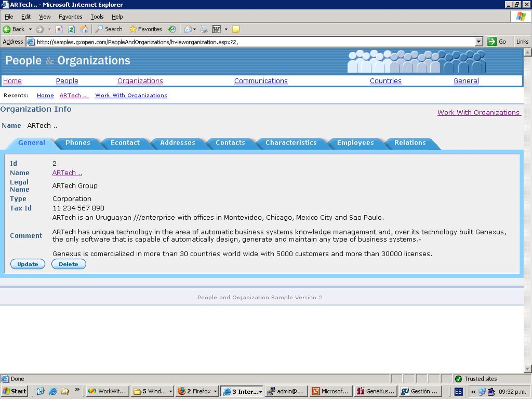Switch to the Contacts tab
Viewport: 532px width, 399px height.
coord(230,143)
